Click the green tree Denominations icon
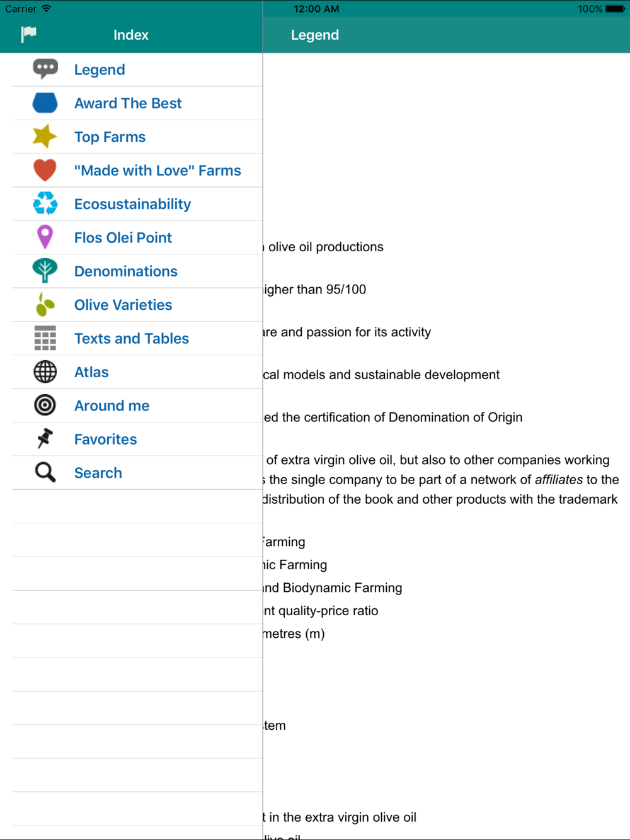Viewport: 630px width, 840px height. [45, 271]
